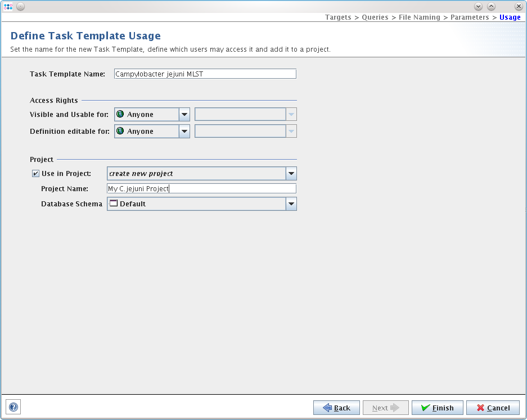
Task: Click the Cancel button
Action: pos(493,408)
